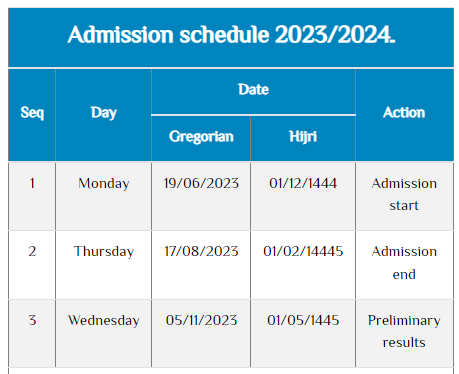Click the date 17/08/2023
459x374 pixels.
click(x=201, y=251)
